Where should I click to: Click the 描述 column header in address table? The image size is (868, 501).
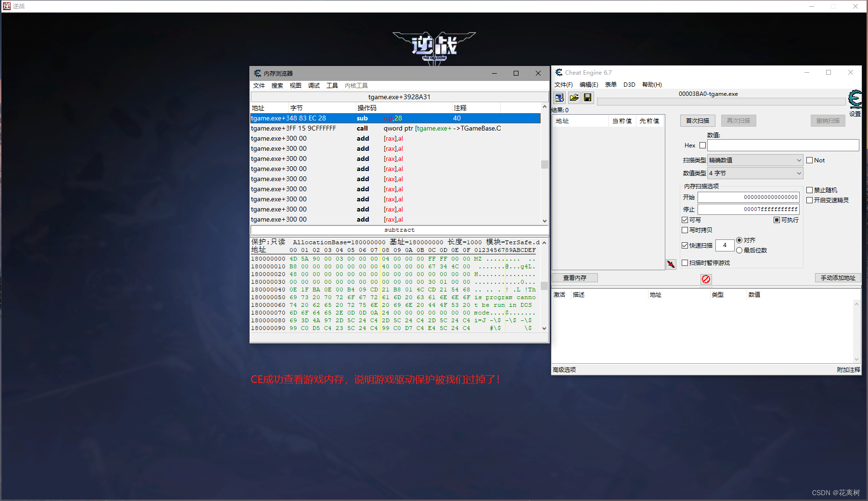point(609,295)
